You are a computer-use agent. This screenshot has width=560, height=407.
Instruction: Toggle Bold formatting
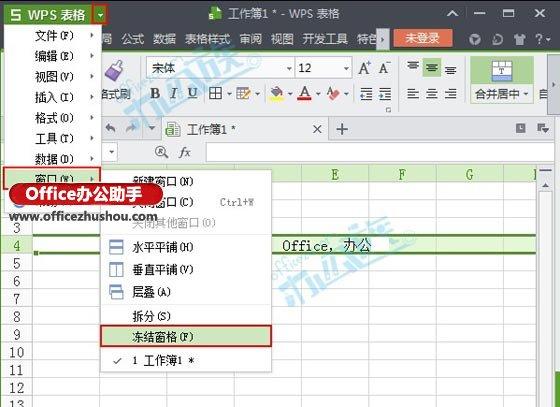pos(155,94)
